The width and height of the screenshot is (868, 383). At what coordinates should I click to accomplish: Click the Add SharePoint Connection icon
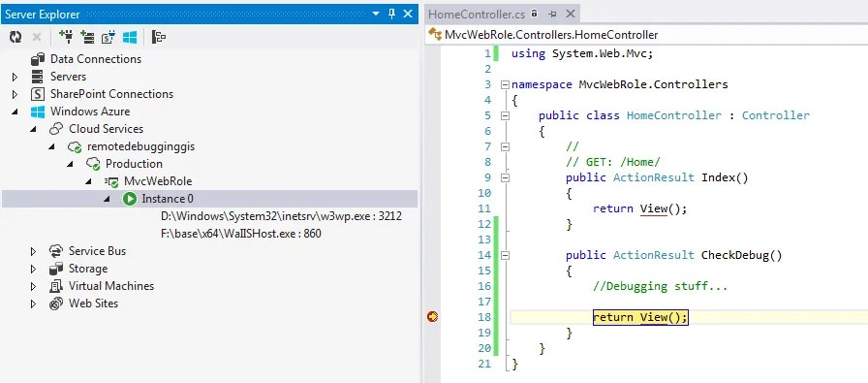108,37
